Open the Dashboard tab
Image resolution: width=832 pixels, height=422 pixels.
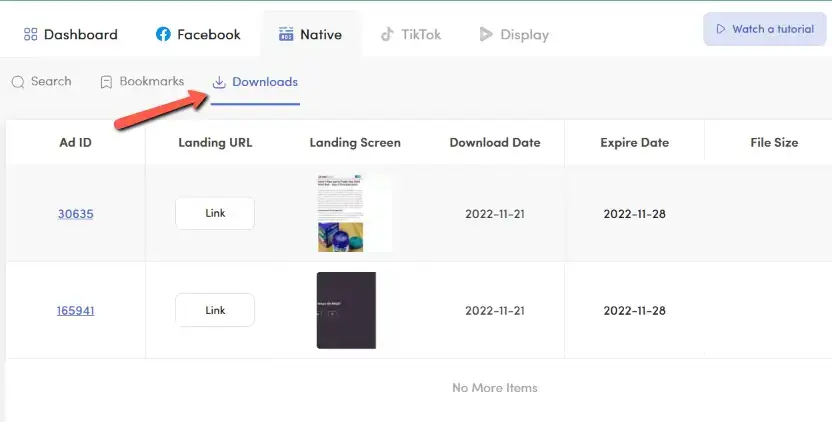point(80,35)
